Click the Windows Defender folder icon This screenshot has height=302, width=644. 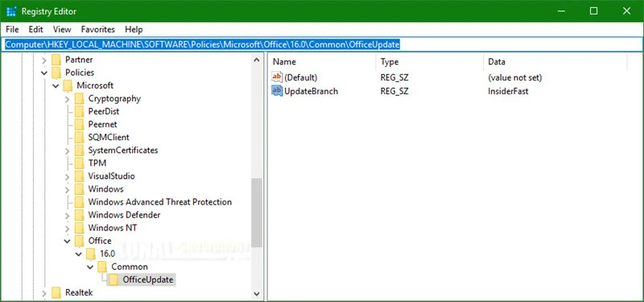point(79,215)
